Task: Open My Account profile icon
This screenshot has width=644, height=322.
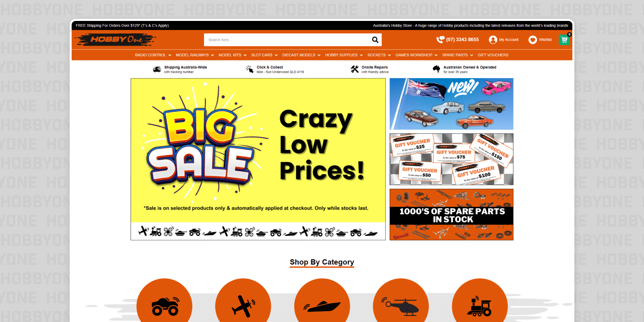Action: pos(493,40)
